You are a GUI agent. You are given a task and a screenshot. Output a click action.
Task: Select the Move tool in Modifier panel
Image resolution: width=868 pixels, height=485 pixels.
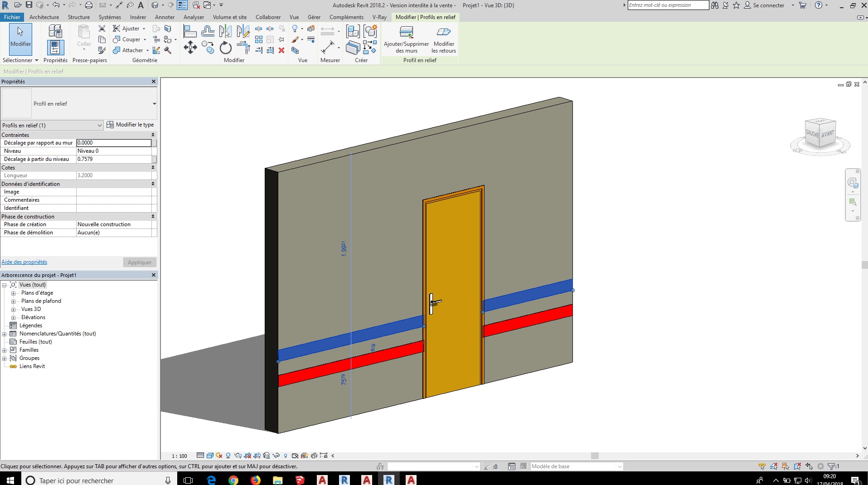point(190,47)
